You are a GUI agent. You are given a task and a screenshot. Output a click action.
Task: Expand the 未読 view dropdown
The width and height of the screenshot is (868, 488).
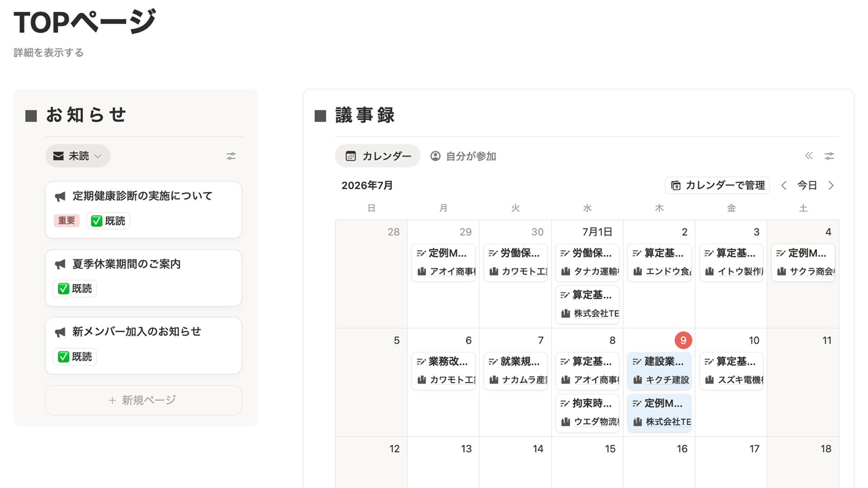tap(78, 156)
